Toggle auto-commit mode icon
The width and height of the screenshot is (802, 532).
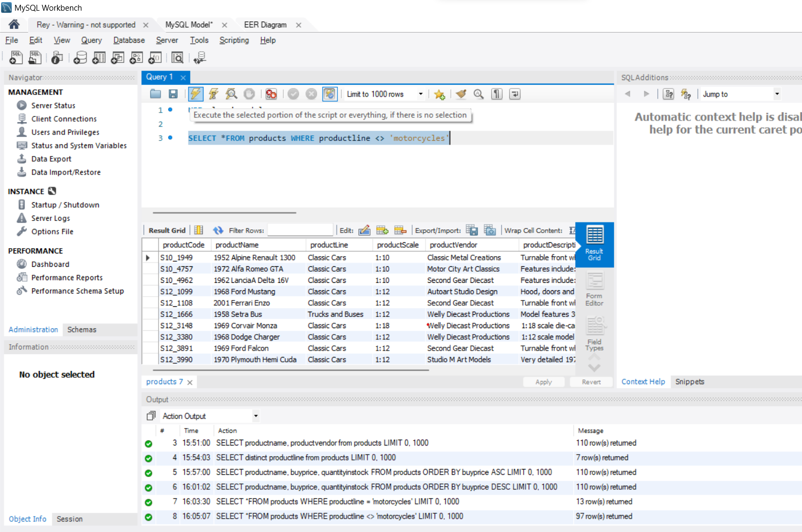coord(329,94)
